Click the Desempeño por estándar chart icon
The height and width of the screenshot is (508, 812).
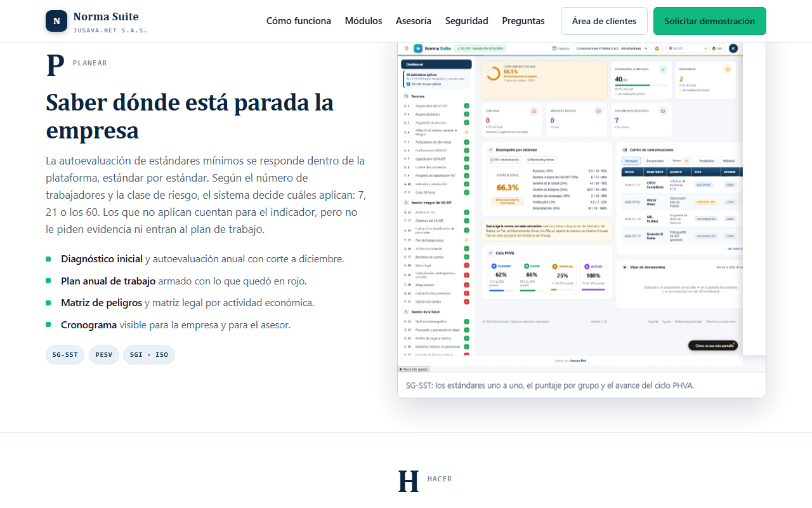click(490, 149)
